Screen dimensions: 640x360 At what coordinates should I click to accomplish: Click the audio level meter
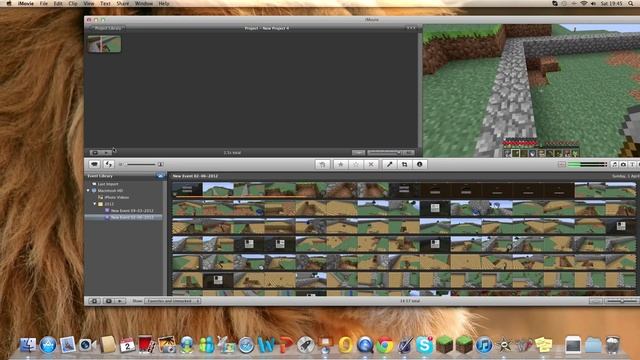587,164
